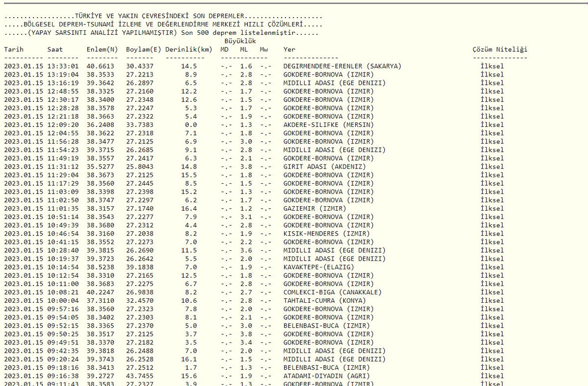Select the KISIK-MENDERES (IZMIR) location entry
The image size is (588, 386).
click(x=326, y=234)
